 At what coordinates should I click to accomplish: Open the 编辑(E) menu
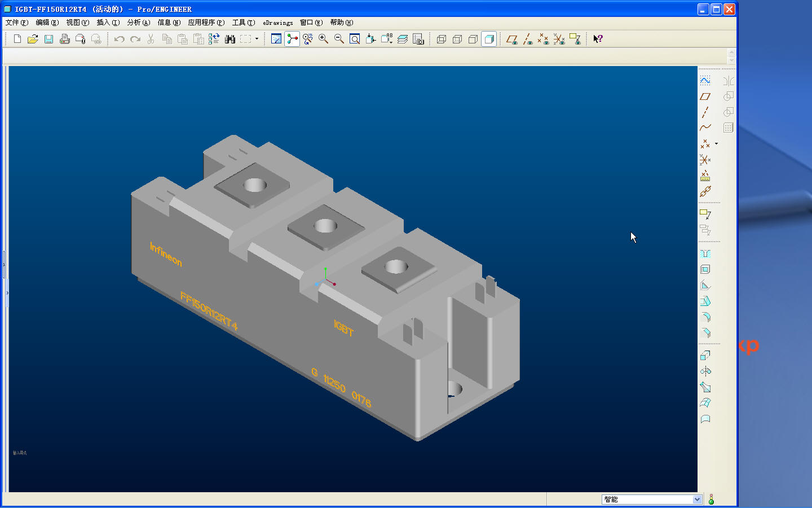(x=47, y=23)
